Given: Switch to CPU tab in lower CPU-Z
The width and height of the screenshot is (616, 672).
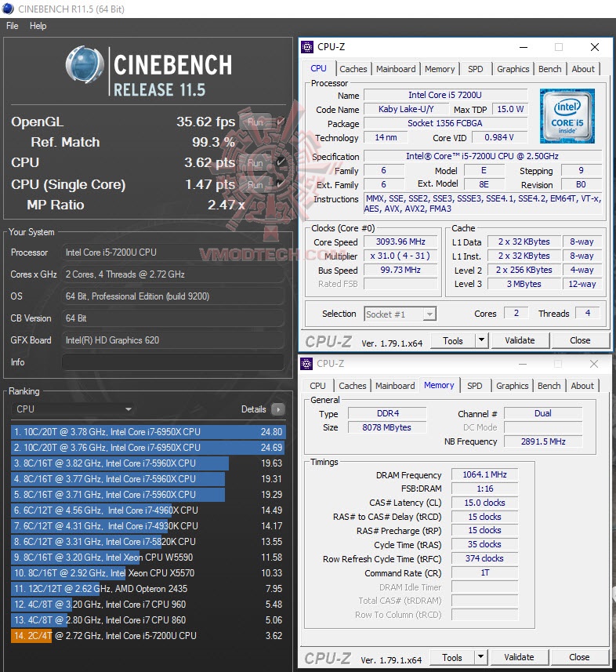Looking at the screenshot, I should [x=317, y=386].
